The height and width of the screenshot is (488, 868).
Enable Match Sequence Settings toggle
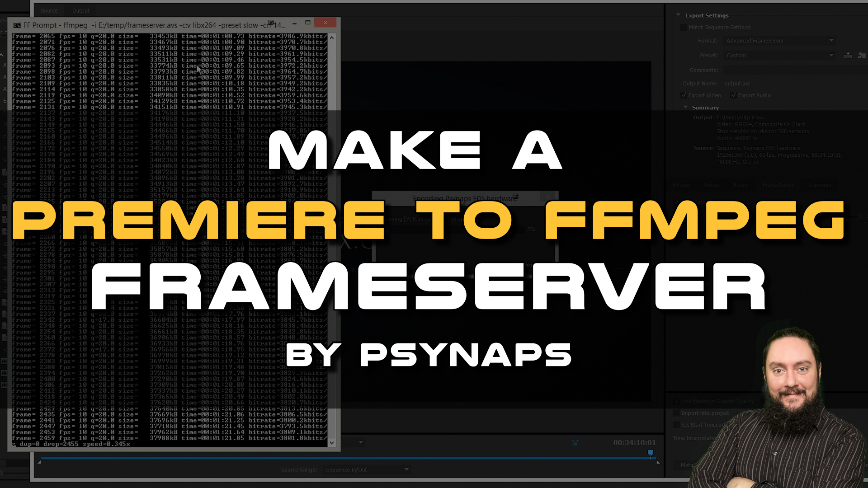point(684,28)
